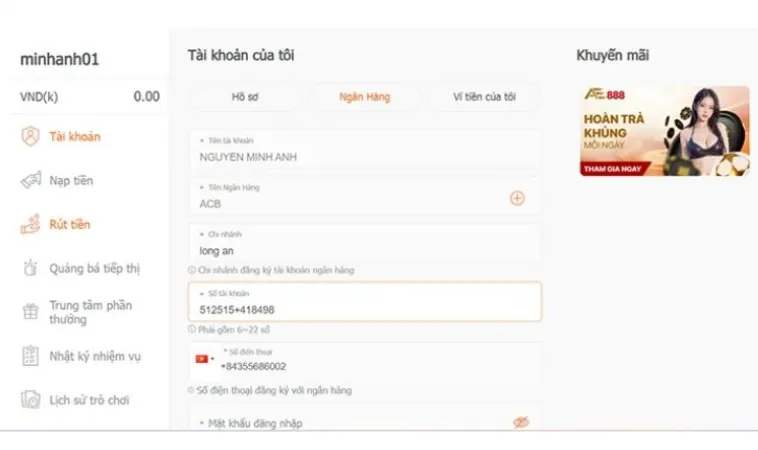Expand bank list with plus circle

click(x=517, y=198)
